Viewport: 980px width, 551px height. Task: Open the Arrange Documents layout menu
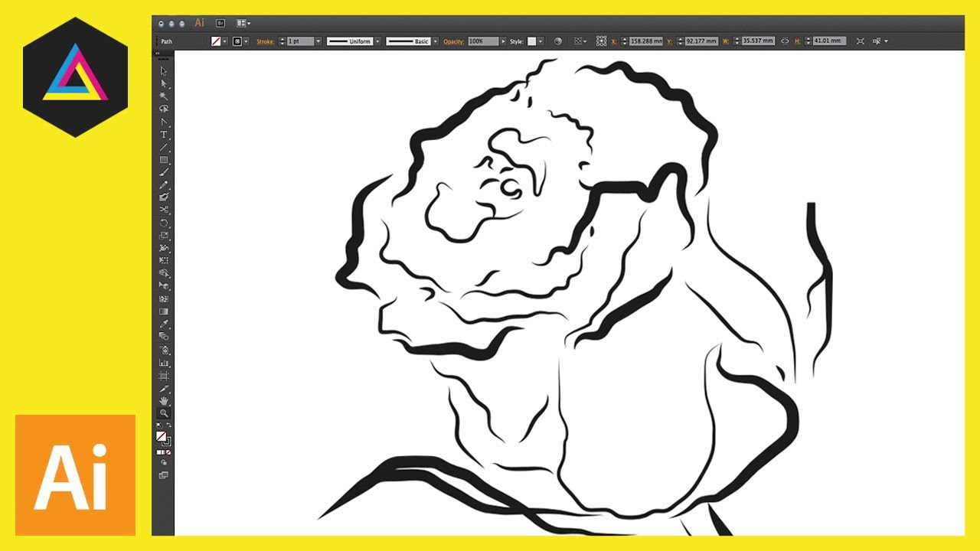[243, 24]
